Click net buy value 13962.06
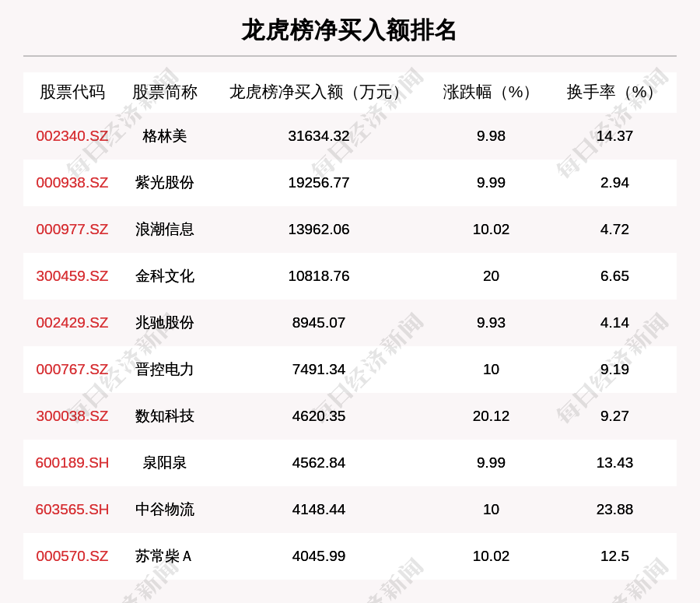 point(319,229)
